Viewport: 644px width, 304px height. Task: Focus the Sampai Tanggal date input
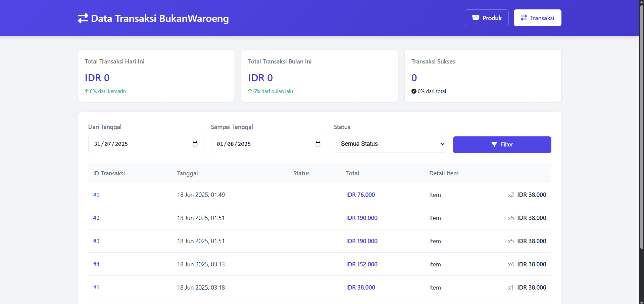pos(269,144)
